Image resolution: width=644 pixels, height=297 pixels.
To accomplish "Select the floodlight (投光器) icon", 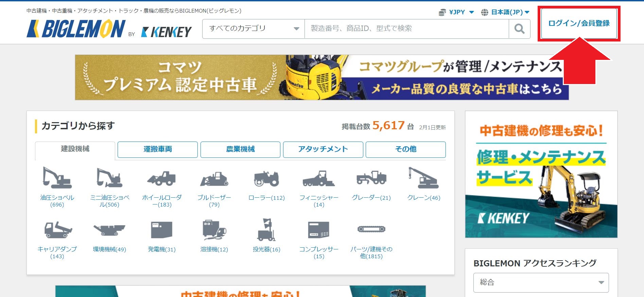I will coord(266,230).
